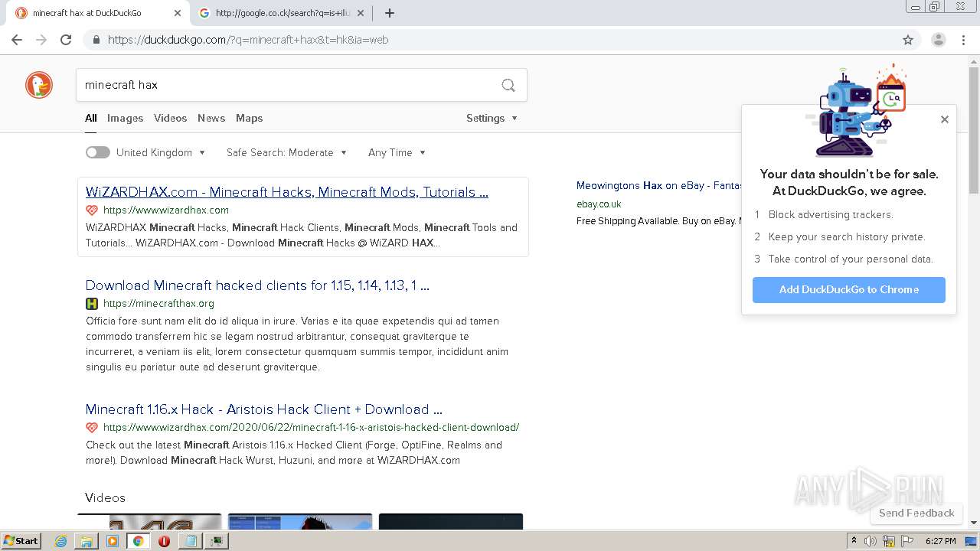Screen dimensions: 980x551
Task: Open the third video thumbnail
Action: click(451, 521)
